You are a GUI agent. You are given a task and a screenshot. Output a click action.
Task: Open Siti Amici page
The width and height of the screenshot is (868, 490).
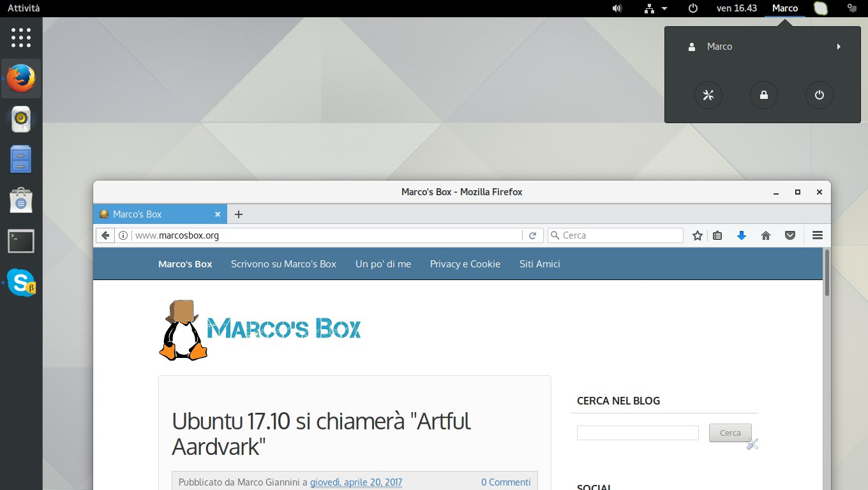(540, 264)
